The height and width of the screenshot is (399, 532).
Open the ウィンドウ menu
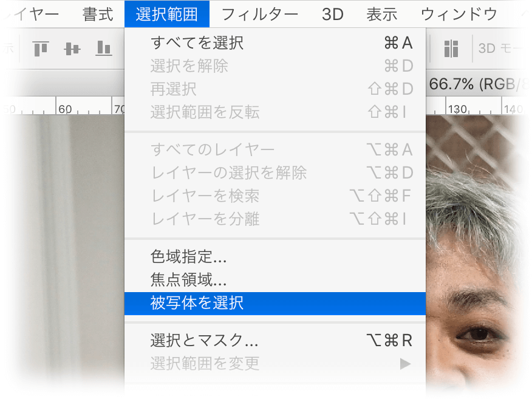coord(459,14)
